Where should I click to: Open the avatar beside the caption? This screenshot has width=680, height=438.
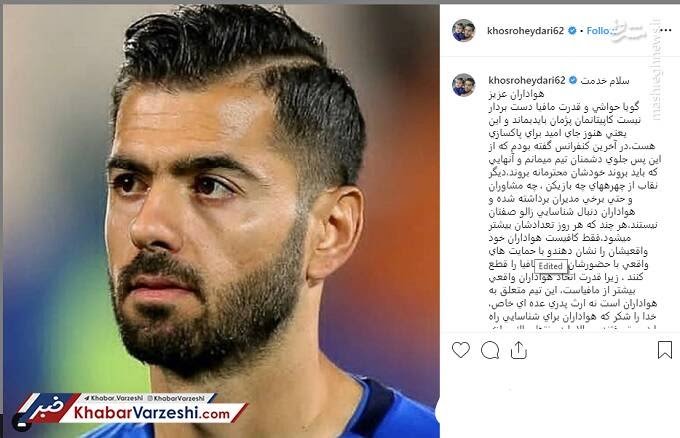coord(464,85)
